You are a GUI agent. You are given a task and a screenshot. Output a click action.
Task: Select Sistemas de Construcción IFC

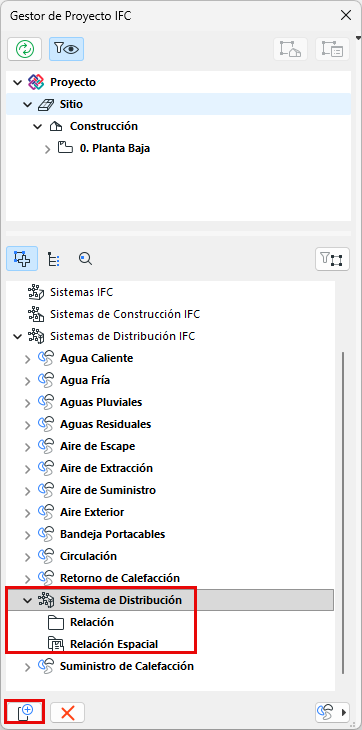pyautogui.click(x=125, y=314)
